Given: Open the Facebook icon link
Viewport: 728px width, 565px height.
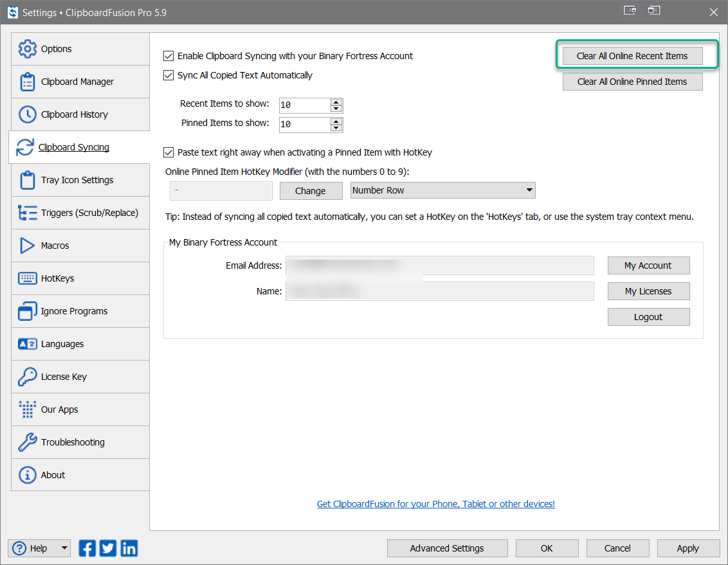Looking at the screenshot, I should (x=87, y=548).
